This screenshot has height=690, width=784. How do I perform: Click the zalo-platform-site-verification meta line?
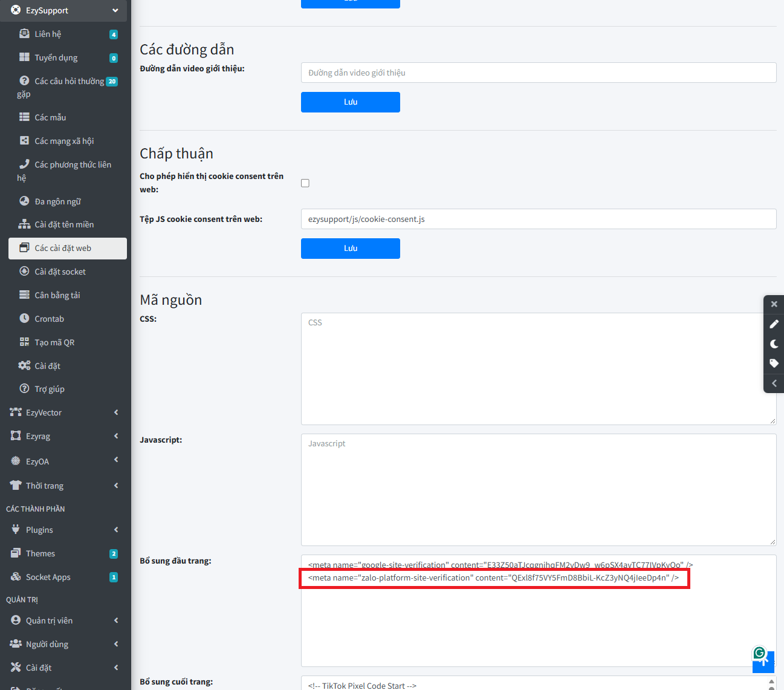click(x=494, y=578)
